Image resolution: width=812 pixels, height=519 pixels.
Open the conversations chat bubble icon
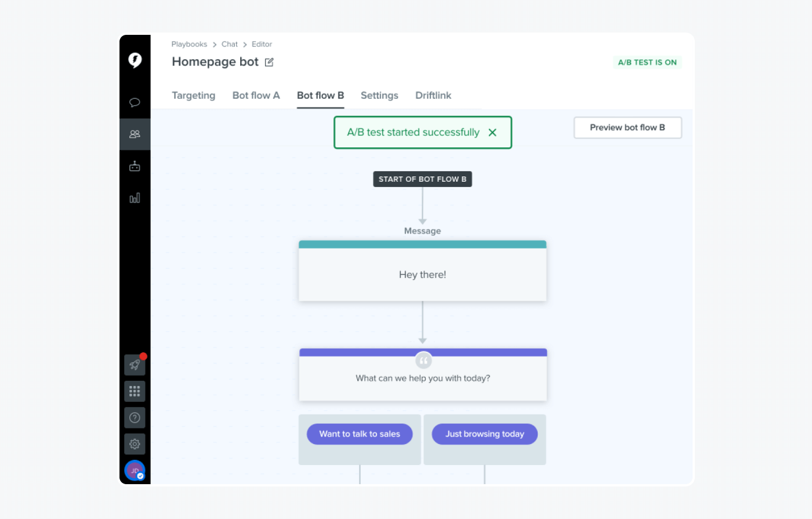point(135,103)
